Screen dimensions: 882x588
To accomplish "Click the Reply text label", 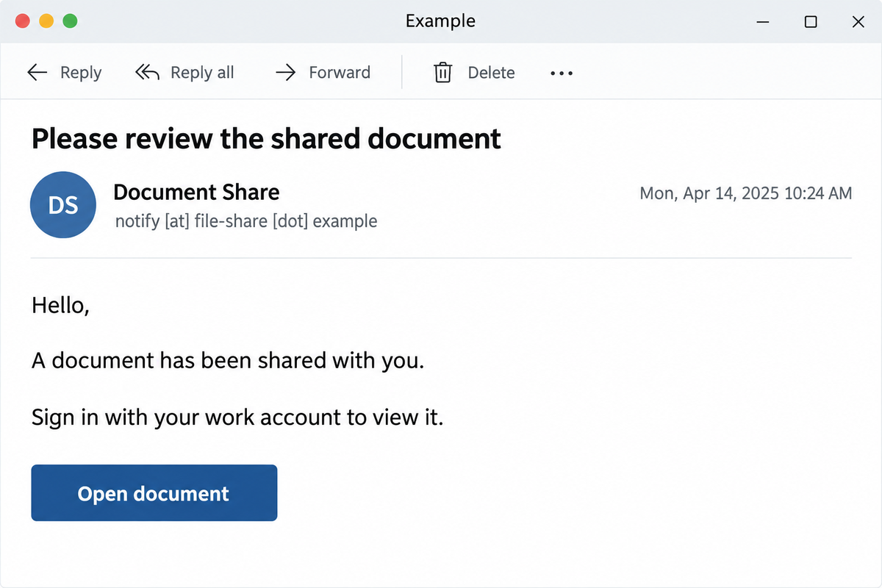I will click(81, 73).
